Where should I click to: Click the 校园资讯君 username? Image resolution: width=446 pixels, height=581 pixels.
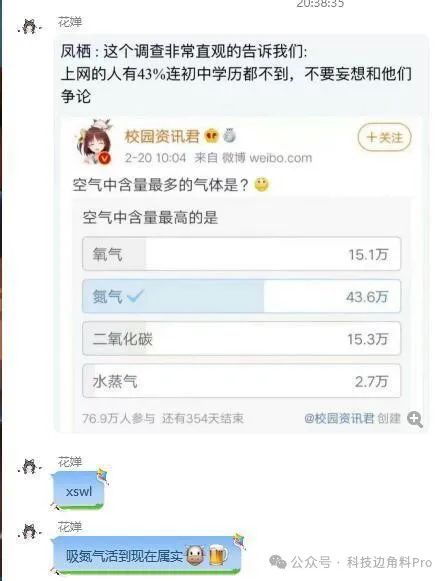(x=162, y=136)
